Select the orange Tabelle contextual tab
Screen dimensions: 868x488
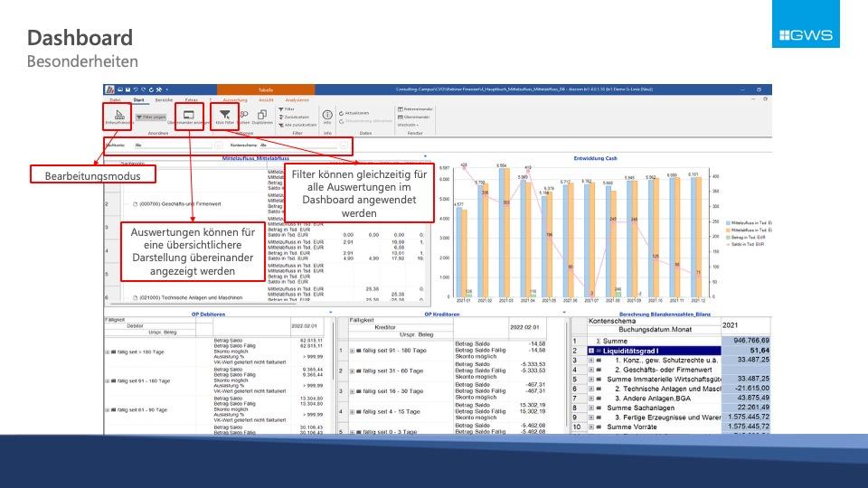pyautogui.click(x=266, y=89)
